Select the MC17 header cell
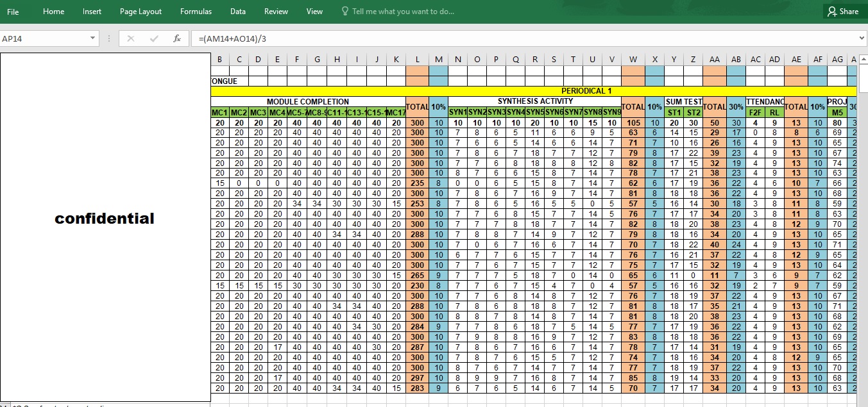 coord(396,112)
